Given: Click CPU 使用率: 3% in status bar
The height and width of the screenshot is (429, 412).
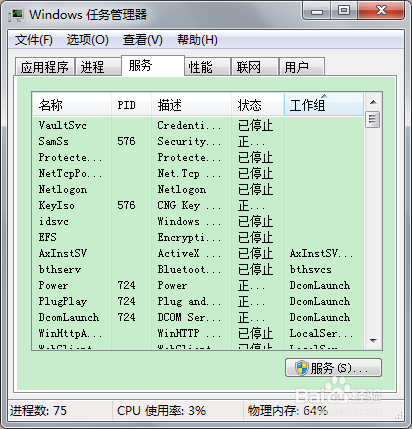Looking at the screenshot, I should tap(161, 411).
